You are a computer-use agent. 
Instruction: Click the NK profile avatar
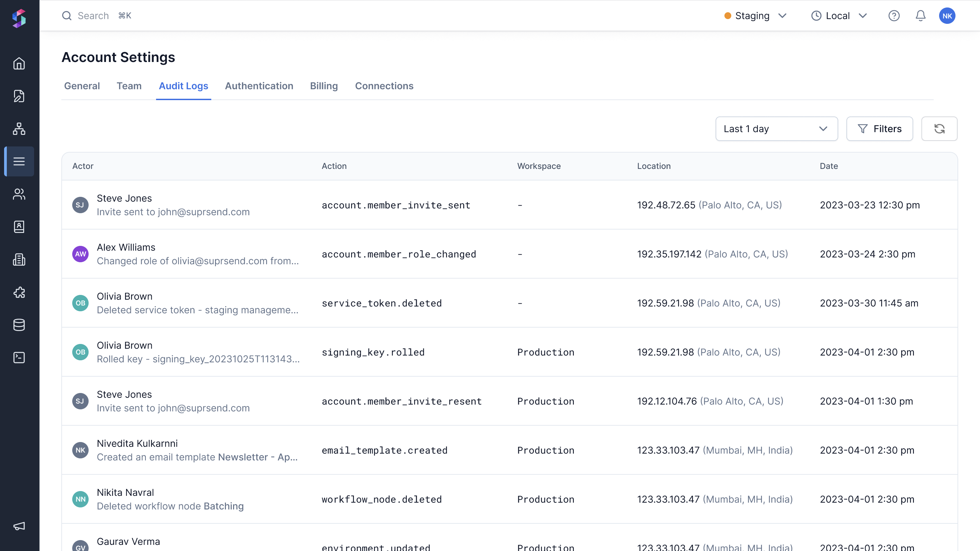947,16
